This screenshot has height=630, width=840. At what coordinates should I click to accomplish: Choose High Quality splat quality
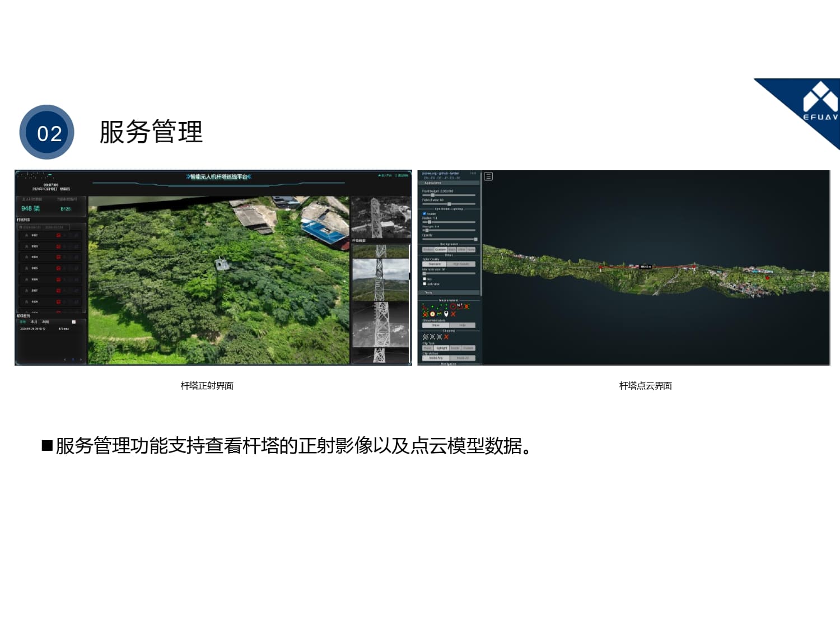pyautogui.click(x=461, y=264)
